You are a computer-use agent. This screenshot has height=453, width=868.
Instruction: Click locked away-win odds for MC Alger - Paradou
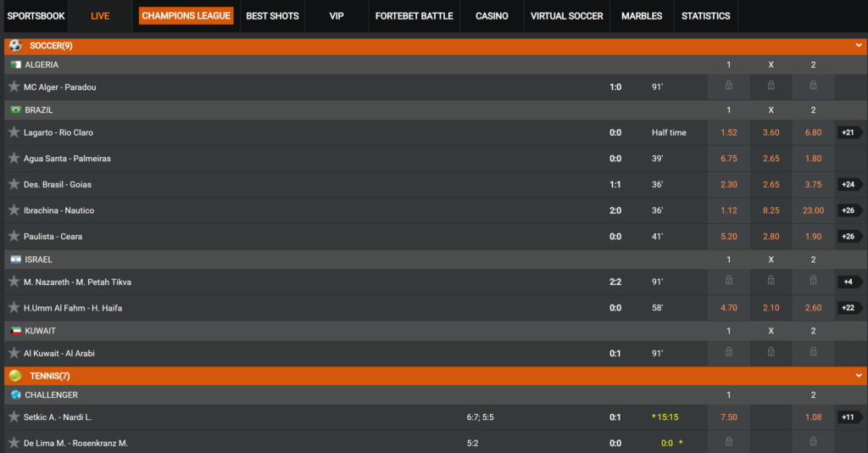coord(813,86)
